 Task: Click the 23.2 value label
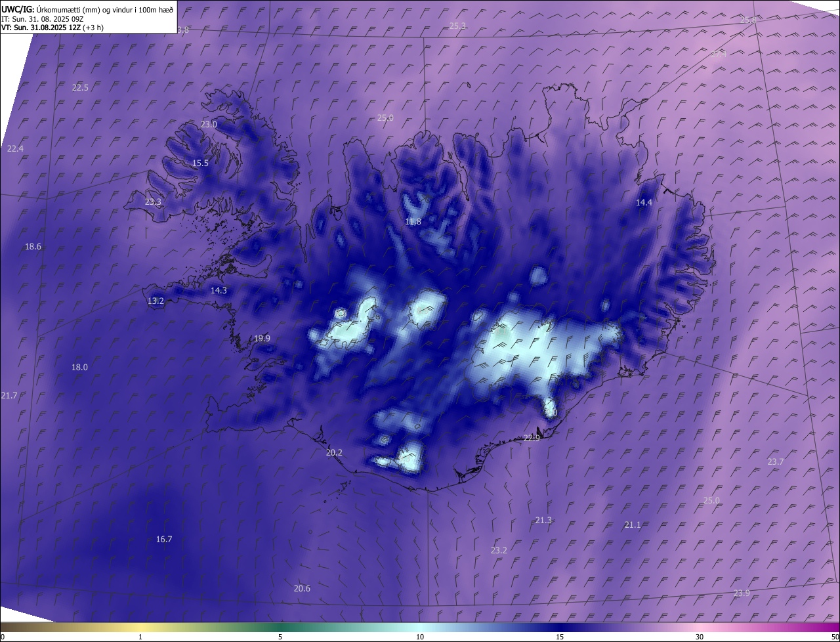point(499,550)
